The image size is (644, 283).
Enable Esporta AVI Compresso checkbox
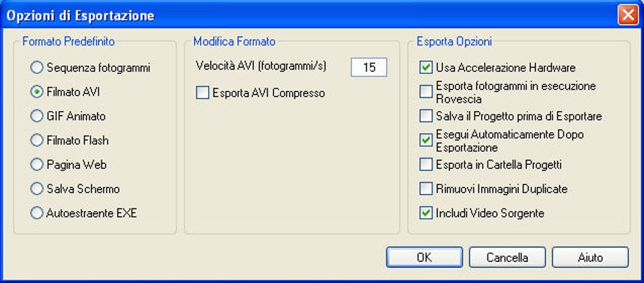(x=202, y=93)
